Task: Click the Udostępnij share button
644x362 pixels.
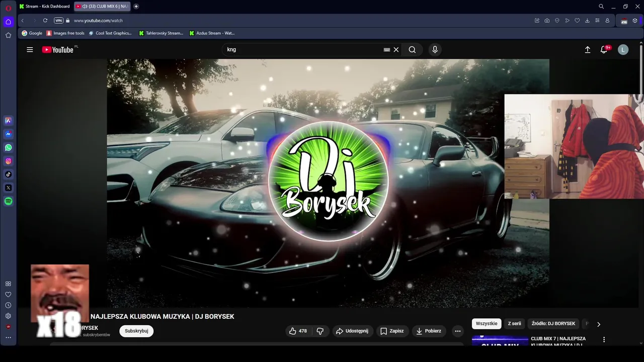Action: tap(352, 331)
